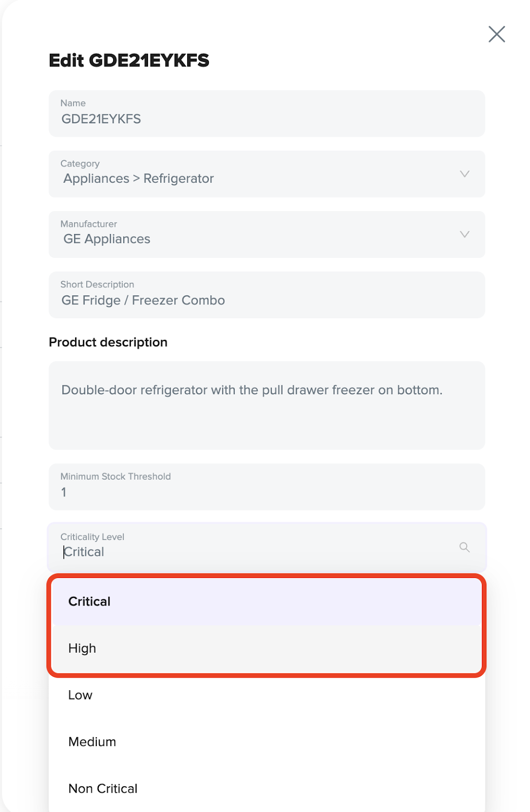Click the Criticality Level field label

[x=92, y=537]
